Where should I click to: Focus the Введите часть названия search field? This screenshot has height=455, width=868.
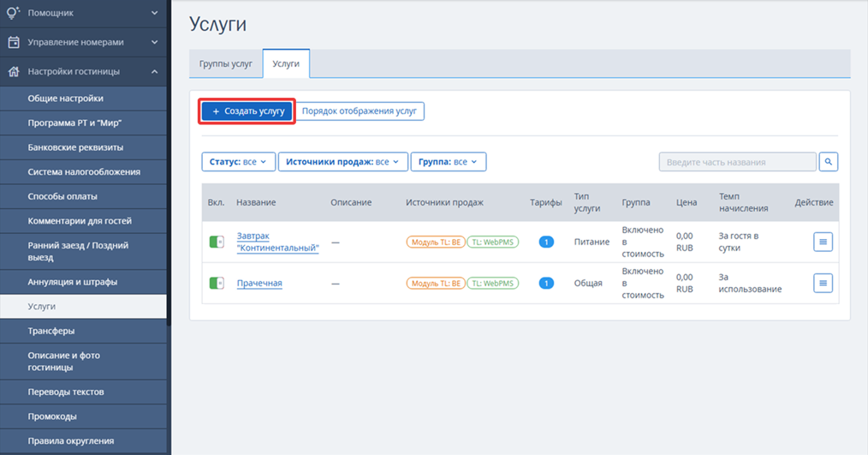pyautogui.click(x=737, y=162)
